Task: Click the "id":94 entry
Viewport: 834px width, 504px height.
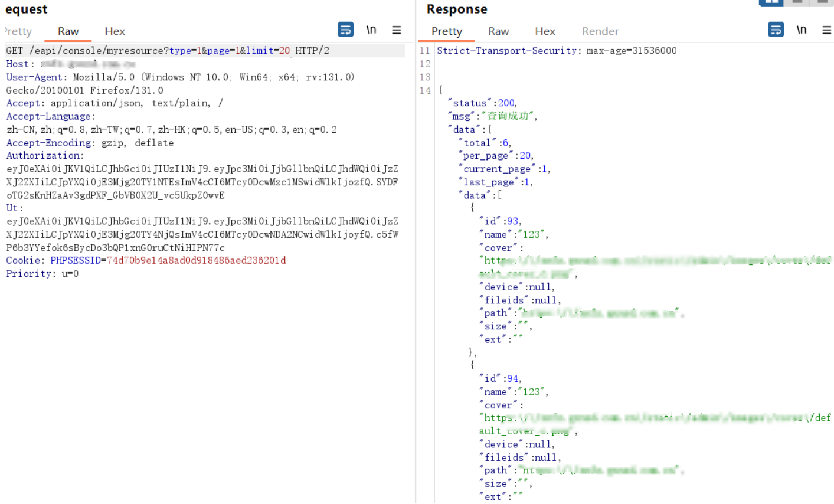Action: pyautogui.click(x=501, y=378)
